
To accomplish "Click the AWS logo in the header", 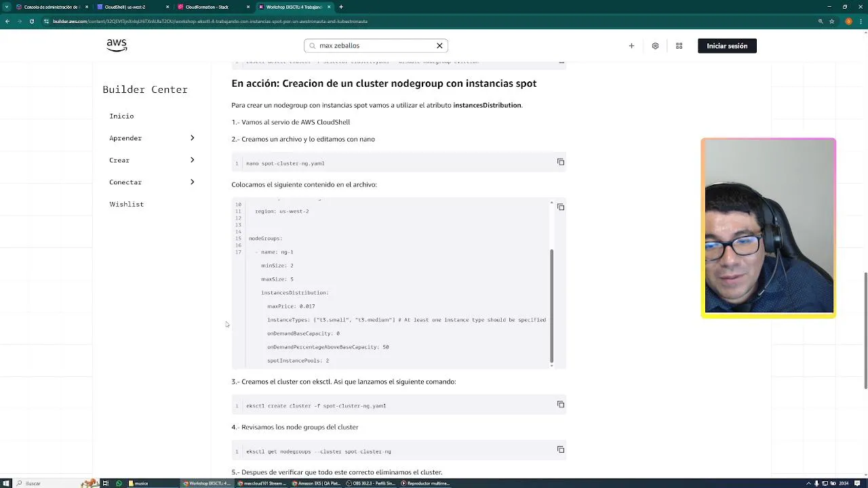I will click(x=117, y=45).
